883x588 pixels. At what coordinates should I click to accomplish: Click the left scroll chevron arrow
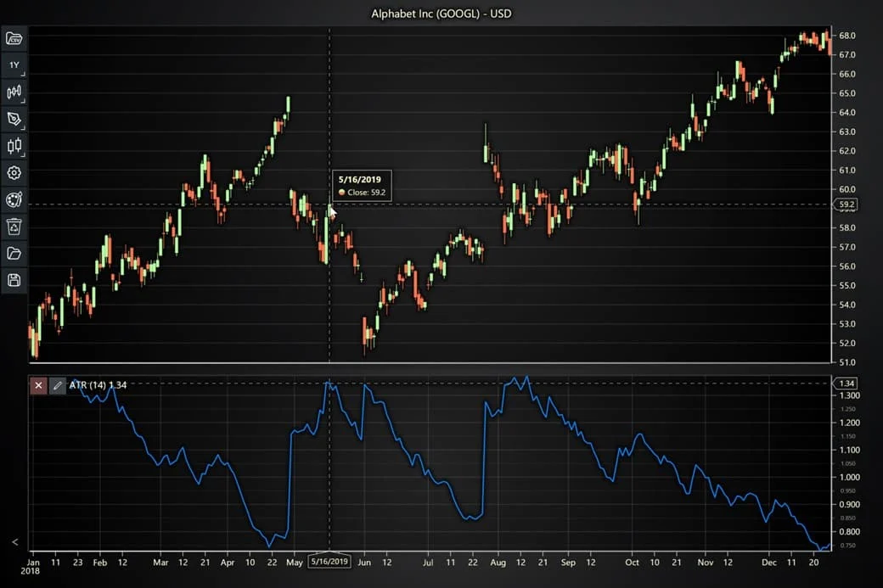[14, 542]
